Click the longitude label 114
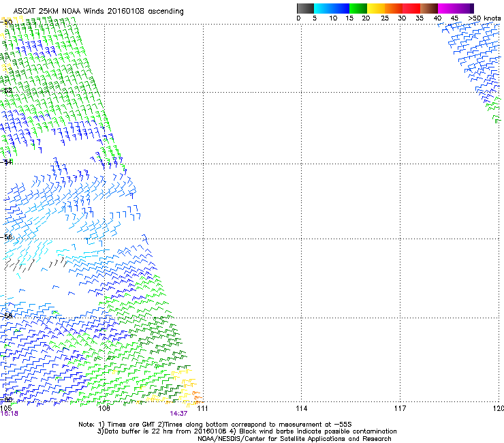This screenshot has width=504, height=443. (x=302, y=408)
